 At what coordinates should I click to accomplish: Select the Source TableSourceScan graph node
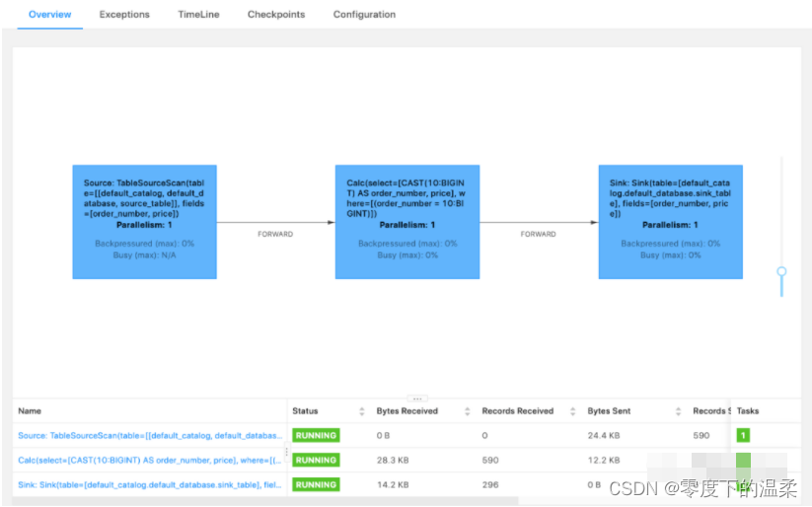pos(144,222)
